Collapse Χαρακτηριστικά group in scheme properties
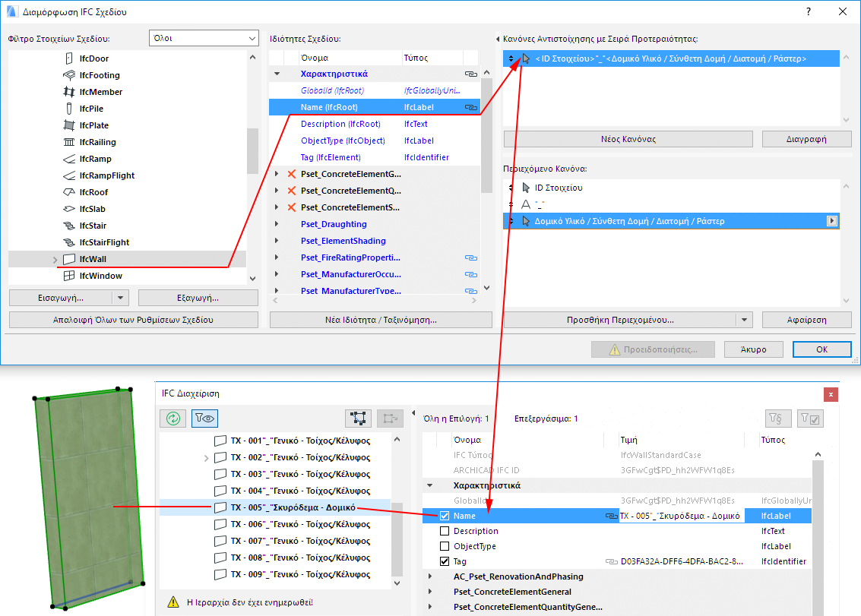Viewport: 861px width, 616px height. [x=277, y=74]
